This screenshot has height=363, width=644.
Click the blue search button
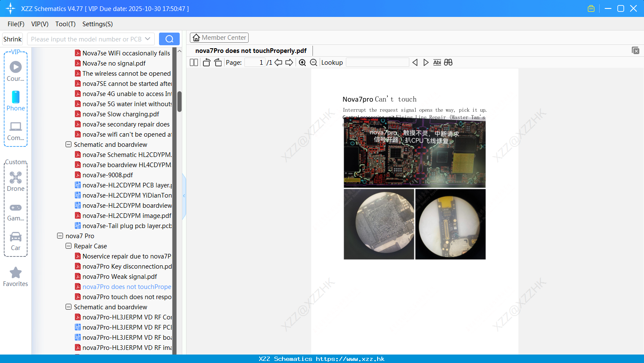169,39
